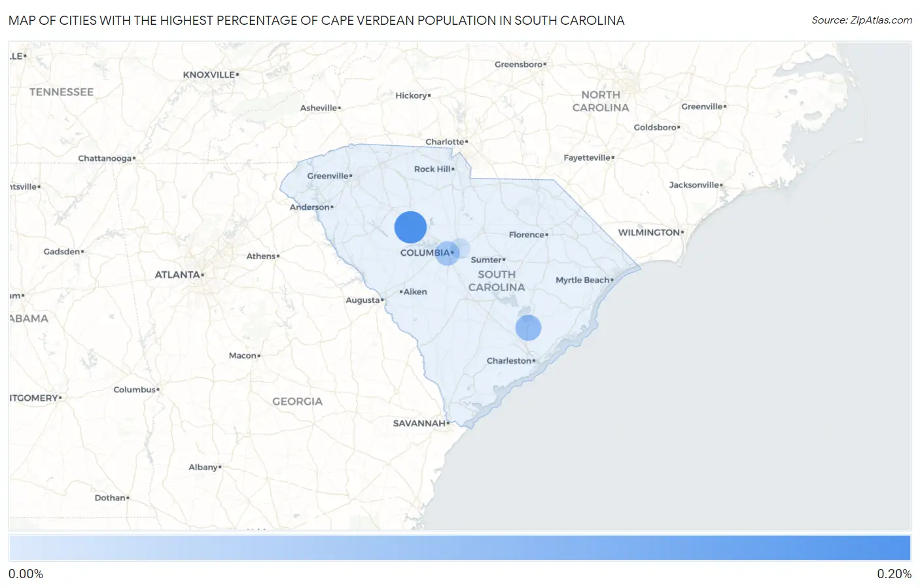Click the Albany city label
Image resolution: width=920 pixels, height=588 pixels.
coord(203,468)
